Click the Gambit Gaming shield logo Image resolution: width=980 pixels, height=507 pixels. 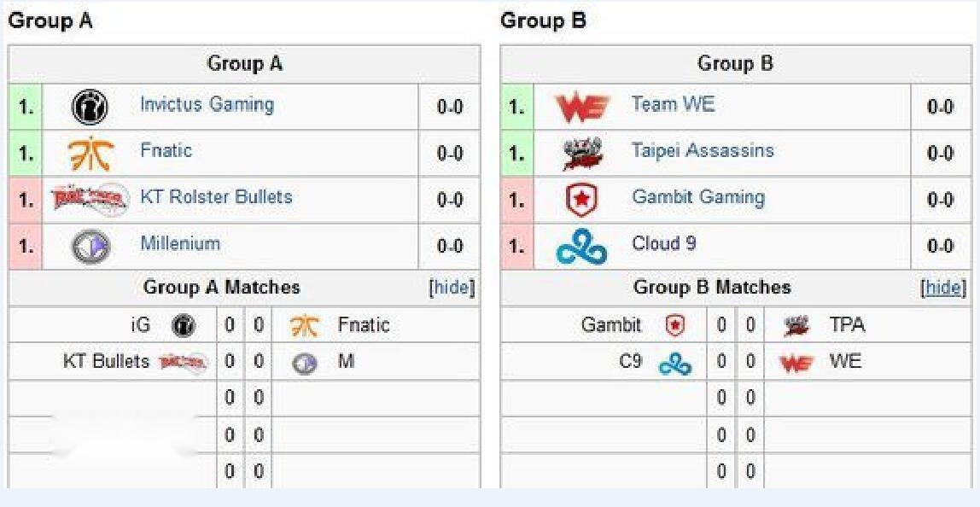click(x=582, y=201)
